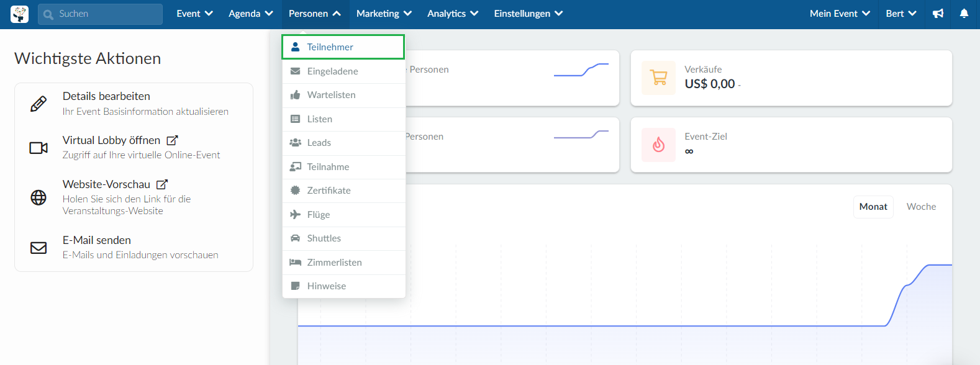Select Zimmerlisten from the Personen menu

point(343,263)
